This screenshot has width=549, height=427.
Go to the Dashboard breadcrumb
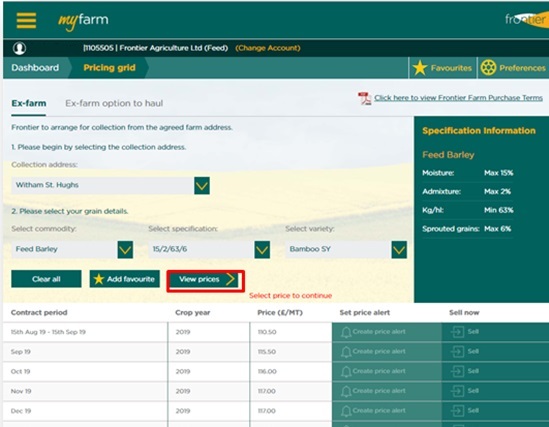(x=35, y=68)
